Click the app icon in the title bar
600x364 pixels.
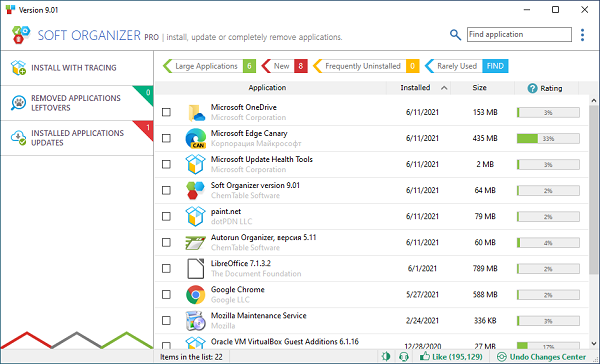pos(10,9)
